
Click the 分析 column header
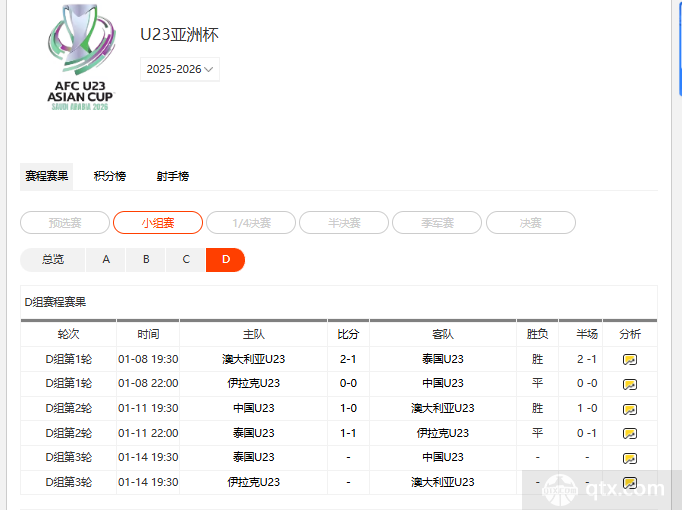[x=630, y=334]
